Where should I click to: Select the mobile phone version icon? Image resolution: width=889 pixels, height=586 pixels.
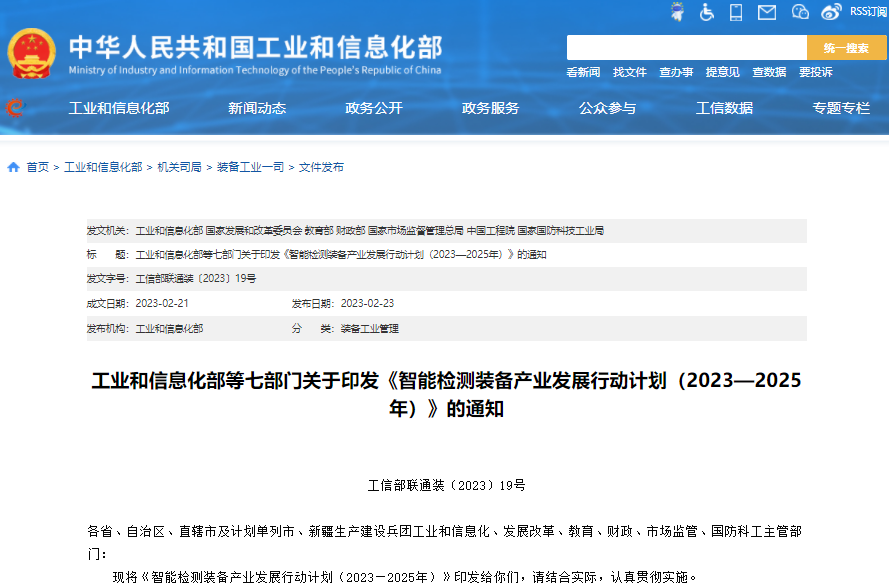point(737,11)
